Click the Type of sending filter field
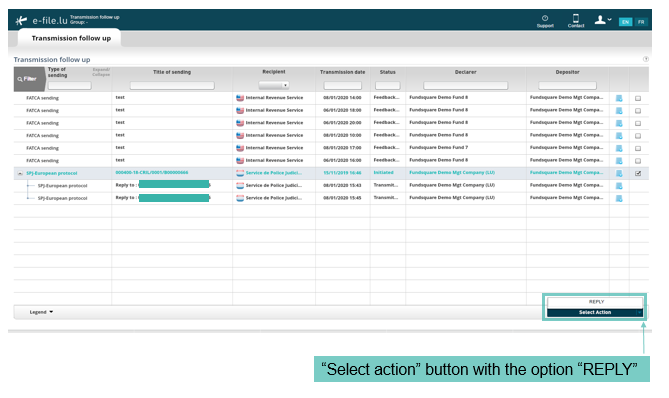The height and width of the screenshot is (398, 669). (70, 85)
